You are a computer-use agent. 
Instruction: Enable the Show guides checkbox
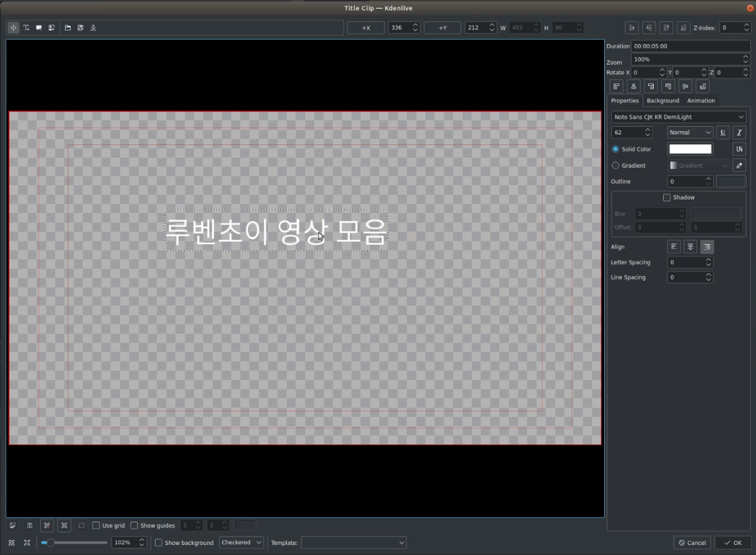(152, 525)
